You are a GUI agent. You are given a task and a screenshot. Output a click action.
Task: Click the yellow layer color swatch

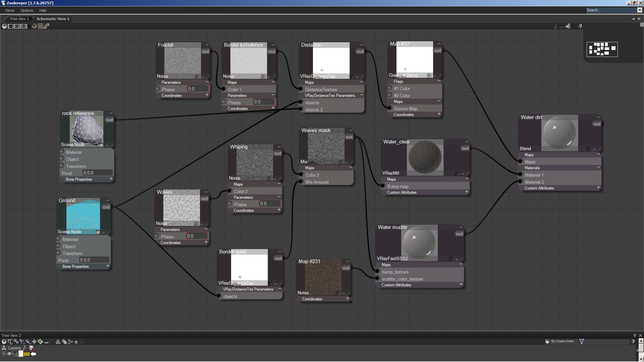pos(26,354)
